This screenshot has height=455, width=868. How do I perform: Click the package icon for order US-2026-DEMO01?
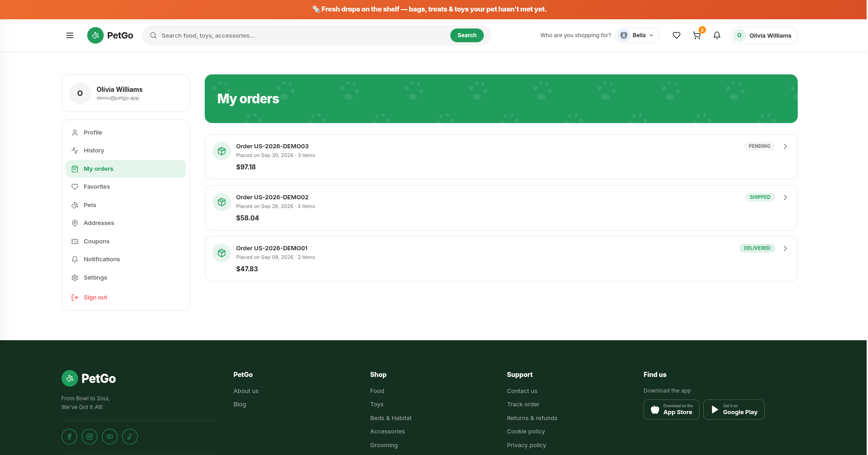click(222, 253)
